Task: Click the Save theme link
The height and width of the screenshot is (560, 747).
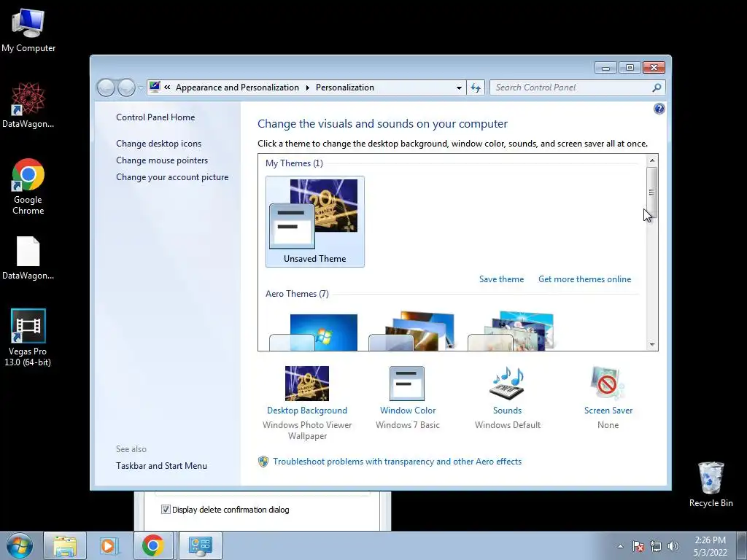Action: pos(501,279)
